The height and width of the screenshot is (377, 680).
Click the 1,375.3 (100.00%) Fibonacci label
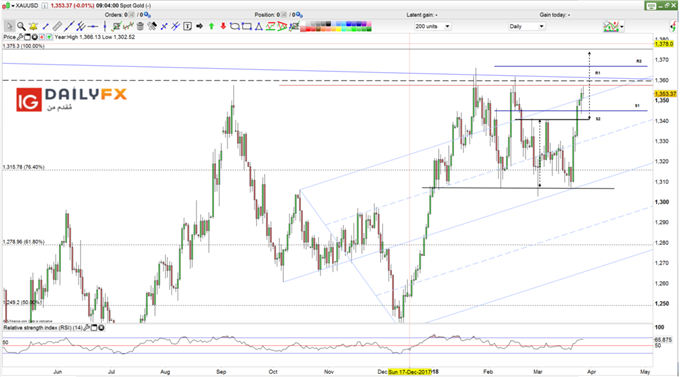point(24,46)
